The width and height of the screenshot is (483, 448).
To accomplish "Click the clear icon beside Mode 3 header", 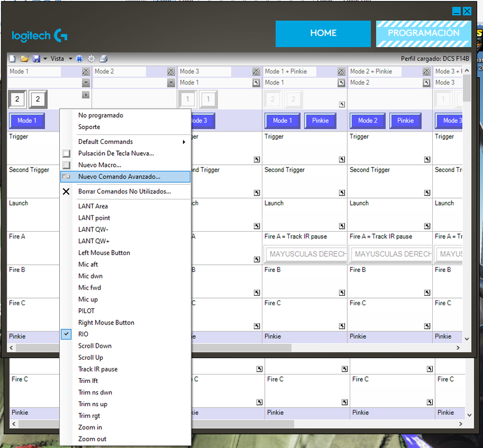I will [256, 72].
